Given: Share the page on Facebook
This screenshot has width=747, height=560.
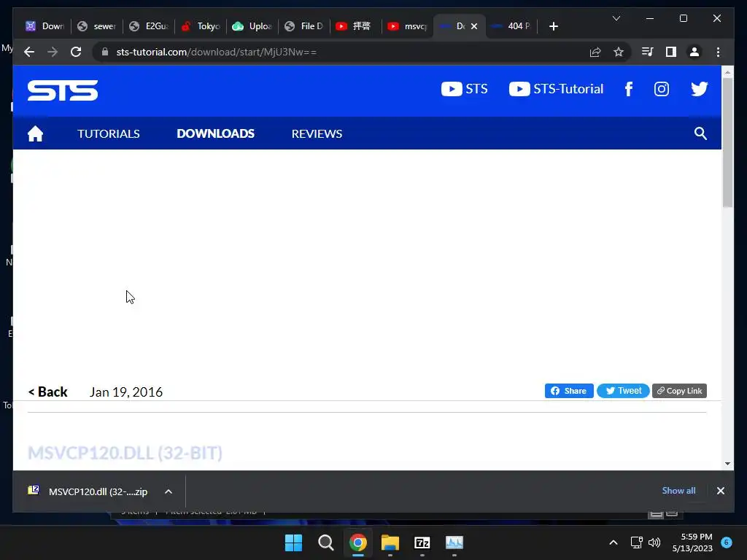Looking at the screenshot, I should coord(569,391).
